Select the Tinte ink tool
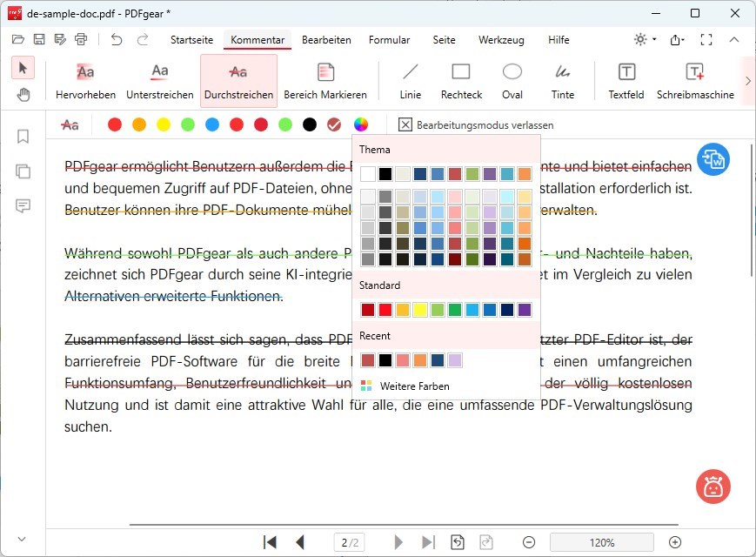Screen dimensions: 756x557 click(x=563, y=81)
